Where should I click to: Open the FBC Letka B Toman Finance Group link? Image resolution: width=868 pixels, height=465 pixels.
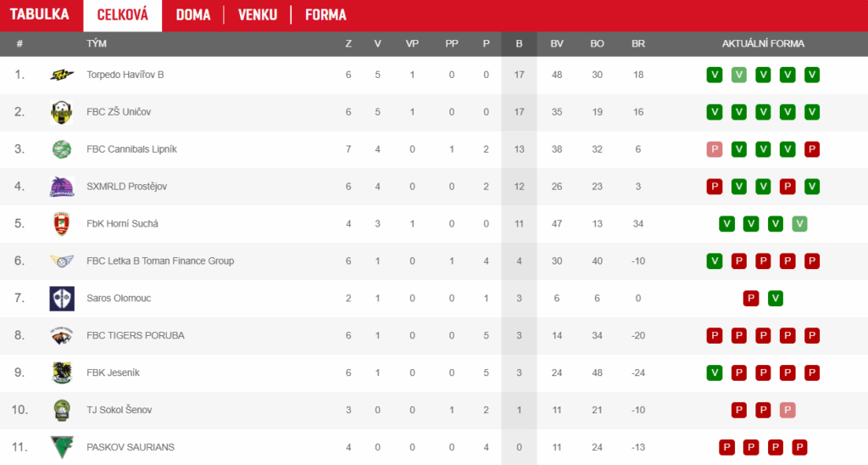[x=160, y=261]
